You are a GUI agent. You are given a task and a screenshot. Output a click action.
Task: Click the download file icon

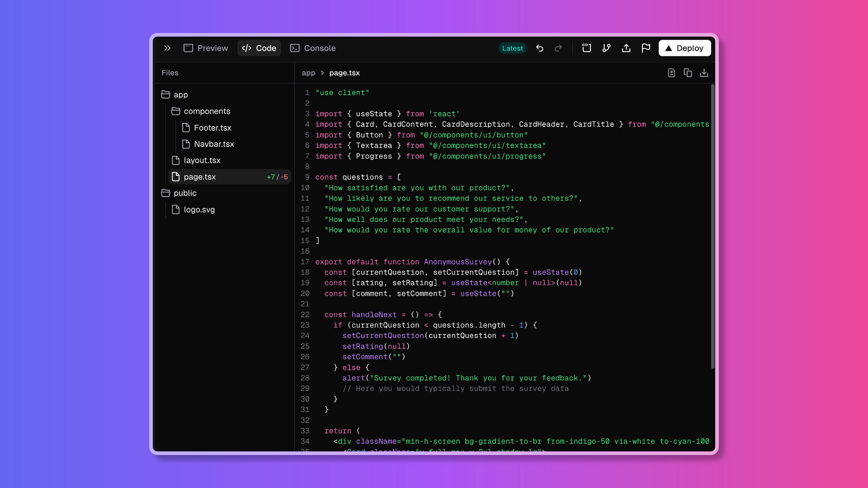pos(704,73)
